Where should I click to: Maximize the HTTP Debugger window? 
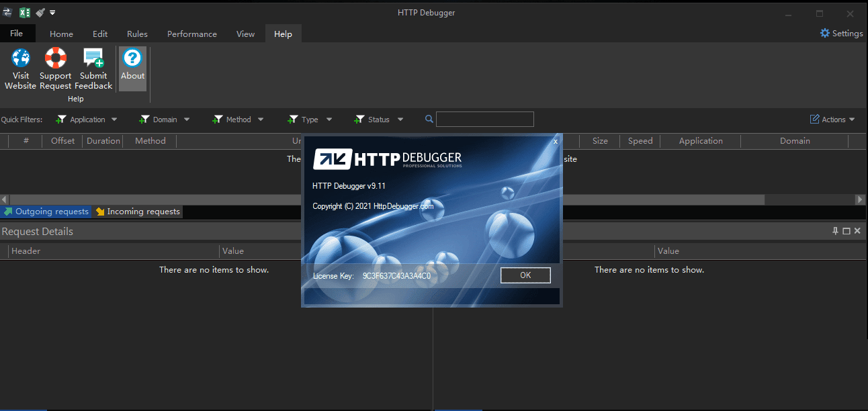(820, 13)
